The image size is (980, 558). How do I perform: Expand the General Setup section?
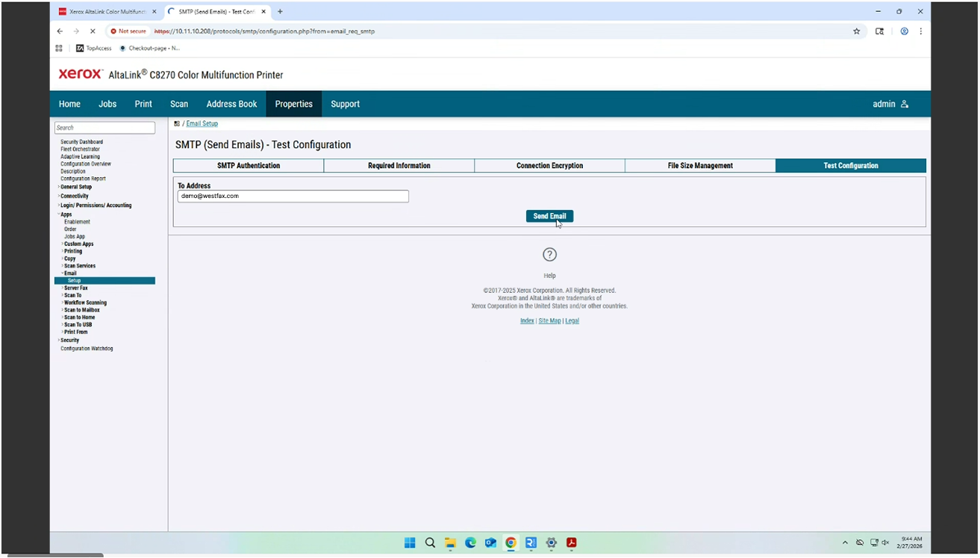(76, 187)
